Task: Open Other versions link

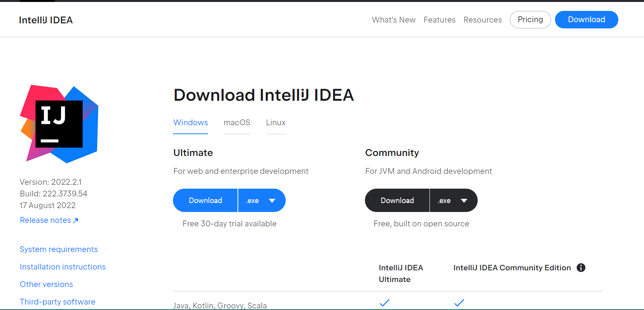Action: point(46,284)
